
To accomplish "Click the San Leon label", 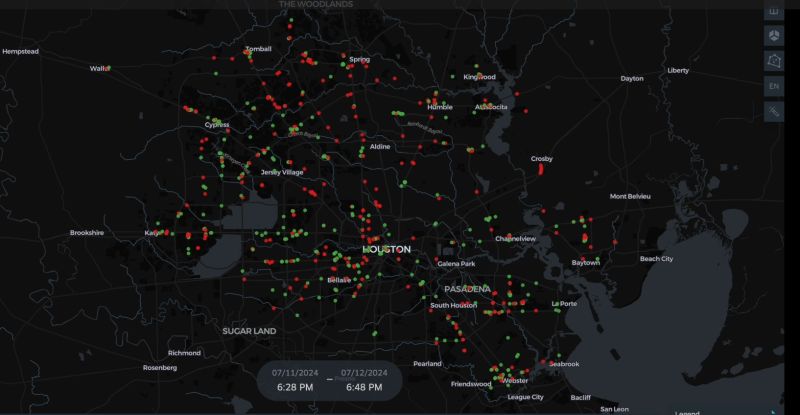I will tap(614, 409).
